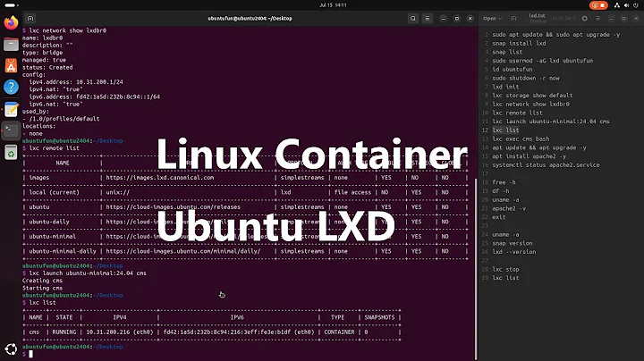The height and width of the screenshot is (361, 644).
Task: Open the Trash dock icon
Action: [x=11, y=153]
